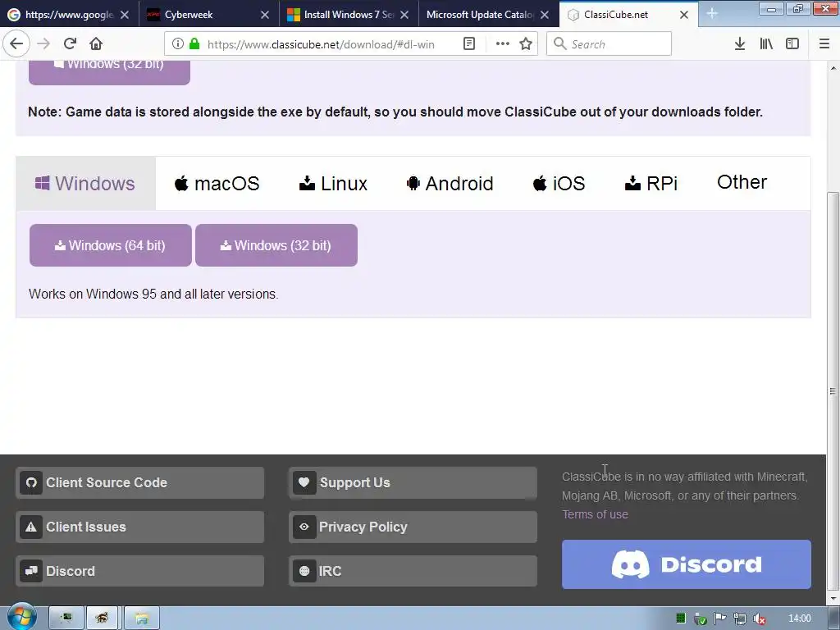Select the Linux platform tab

[x=333, y=183]
